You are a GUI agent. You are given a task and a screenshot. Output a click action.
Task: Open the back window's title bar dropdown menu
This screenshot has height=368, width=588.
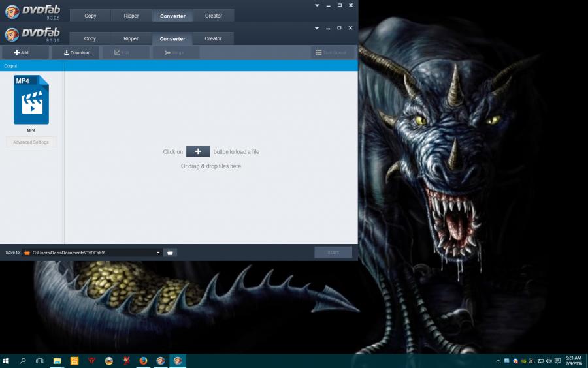point(317,5)
